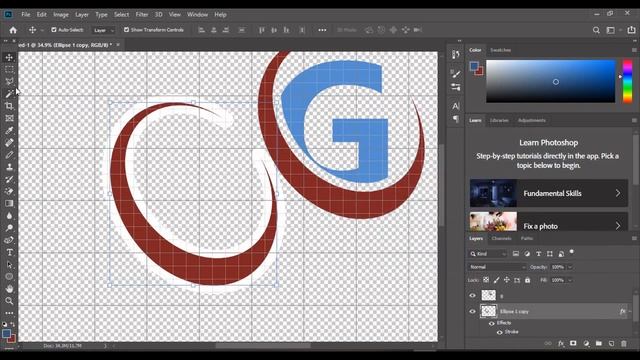Screen dimensions: 640x360
Task: Select the Magic Wand tool
Action: [x=9, y=94]
